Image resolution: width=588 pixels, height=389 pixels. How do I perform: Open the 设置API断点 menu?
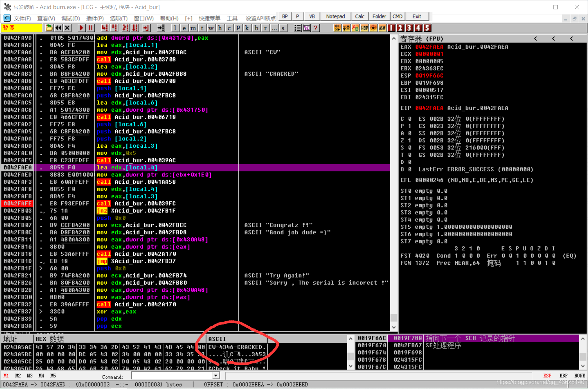pyautogui.click(x=260, y=18)
